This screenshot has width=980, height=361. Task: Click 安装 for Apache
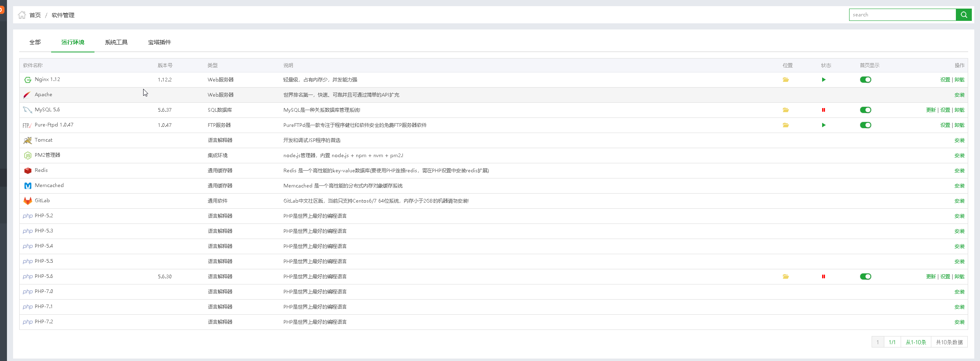click(x=959, y=95)
